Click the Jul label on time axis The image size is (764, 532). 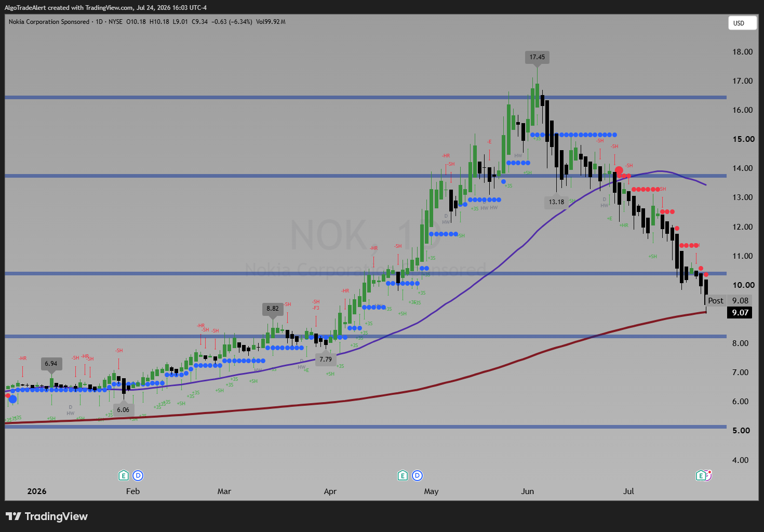[x=628, y=491]
